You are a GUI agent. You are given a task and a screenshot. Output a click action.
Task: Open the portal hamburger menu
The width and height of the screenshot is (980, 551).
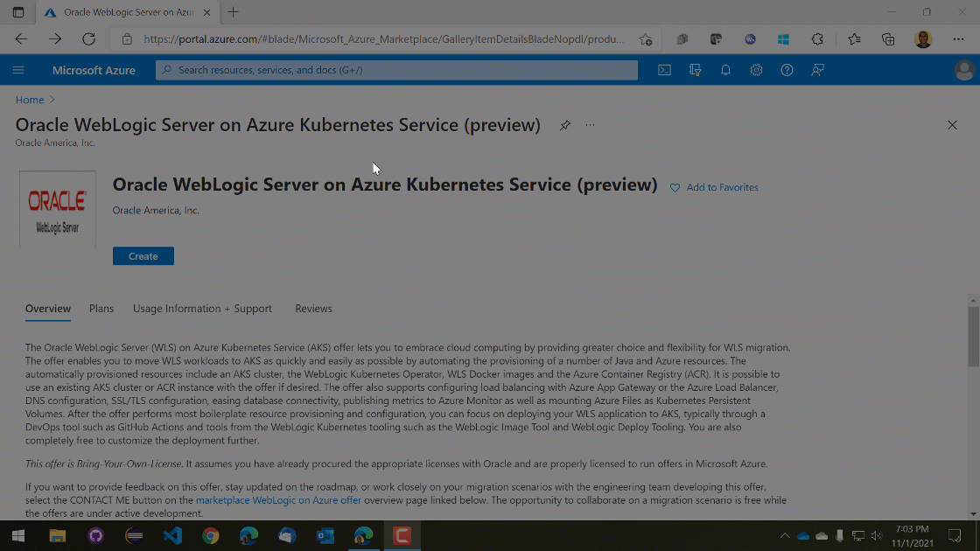pos(18,69)
